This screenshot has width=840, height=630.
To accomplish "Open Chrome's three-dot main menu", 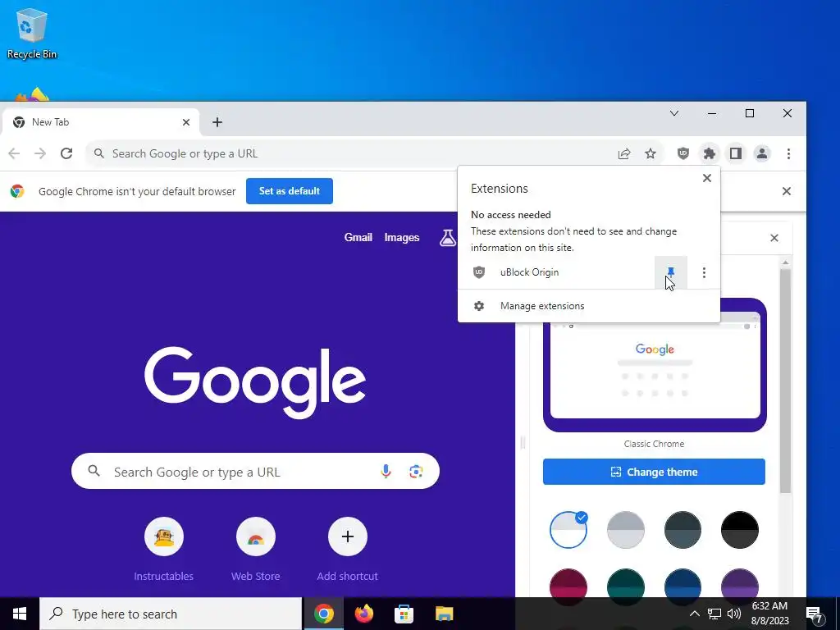I will tap(788, 153).
